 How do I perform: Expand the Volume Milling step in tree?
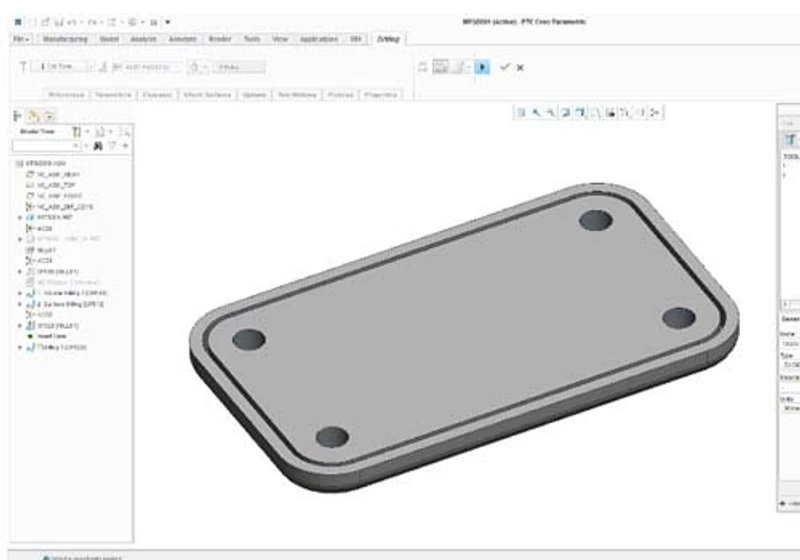20,293
